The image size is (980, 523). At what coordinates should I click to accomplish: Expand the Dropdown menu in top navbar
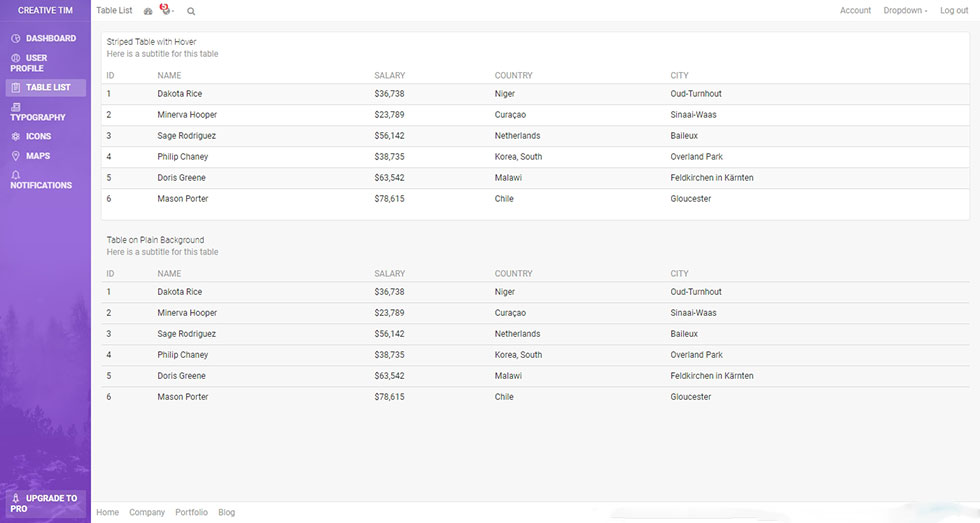click(904, 11)
